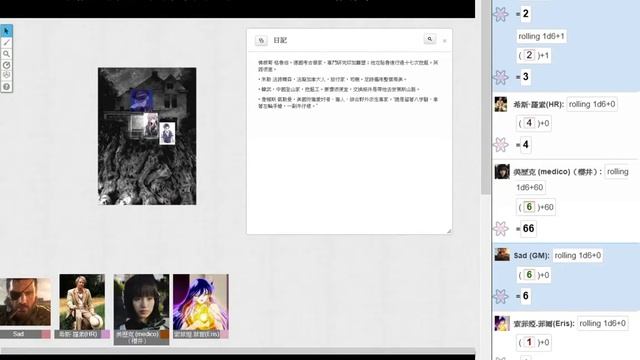This screenshot has height=360, width=640.
Task: Click the pink color swatch on Sad's nameplate
Action: click(46, 334)
